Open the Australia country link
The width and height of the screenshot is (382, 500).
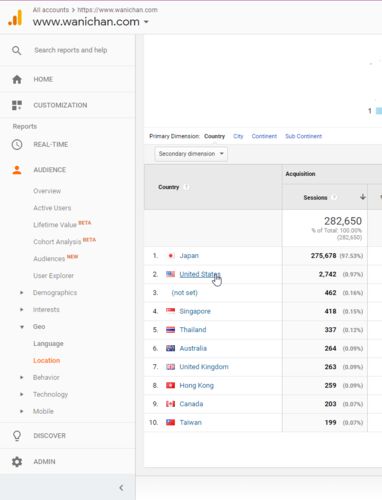193,348
